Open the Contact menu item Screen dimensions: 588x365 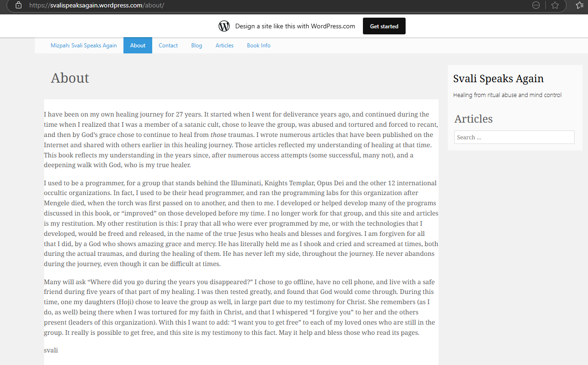click(168, 46)
